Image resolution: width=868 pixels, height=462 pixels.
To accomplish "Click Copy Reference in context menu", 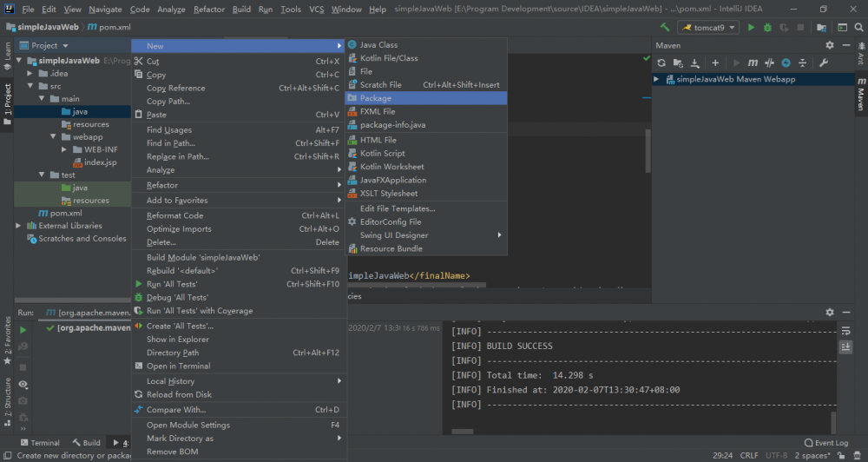I will (239, 88).
